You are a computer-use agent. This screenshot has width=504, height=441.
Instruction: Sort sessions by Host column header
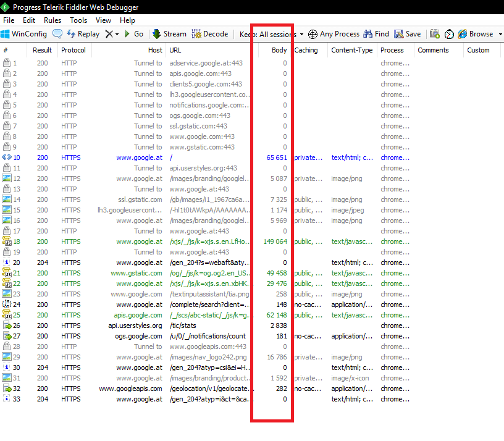[155, 50]
